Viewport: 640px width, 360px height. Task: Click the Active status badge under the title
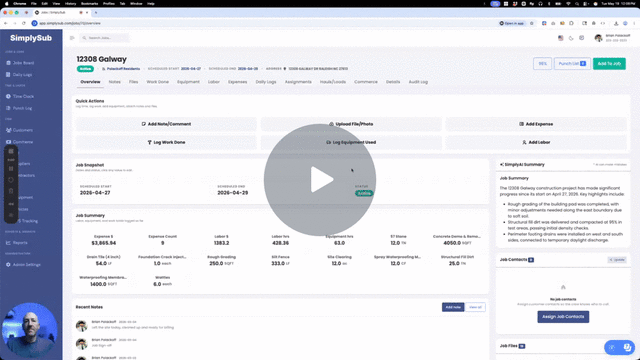(85, 69)
